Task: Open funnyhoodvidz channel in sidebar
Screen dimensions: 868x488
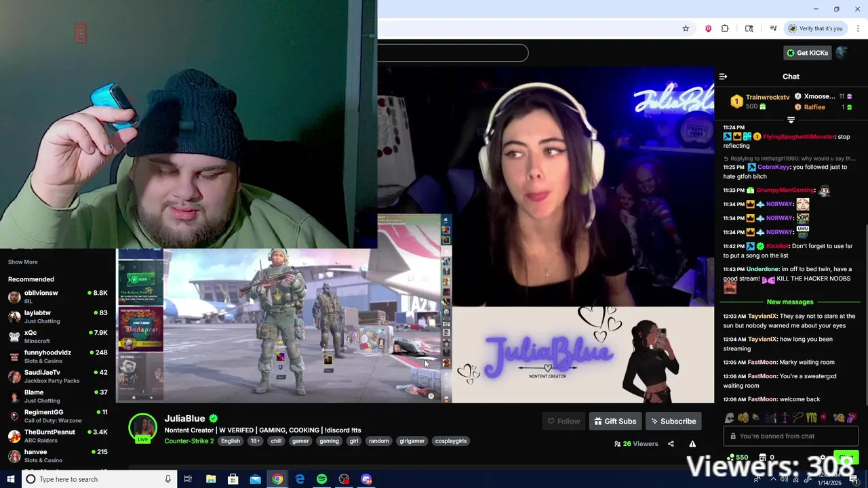Action: (58, 357)
